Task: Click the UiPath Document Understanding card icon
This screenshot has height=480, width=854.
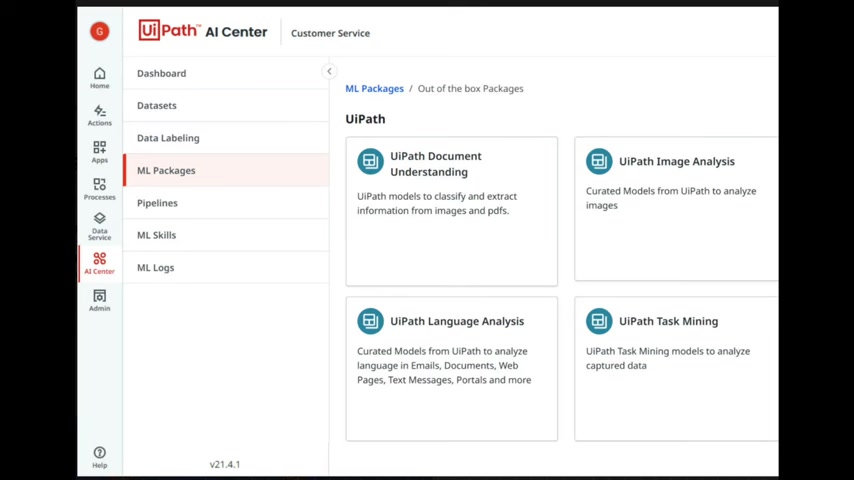Action: click(x=370, y=161)
